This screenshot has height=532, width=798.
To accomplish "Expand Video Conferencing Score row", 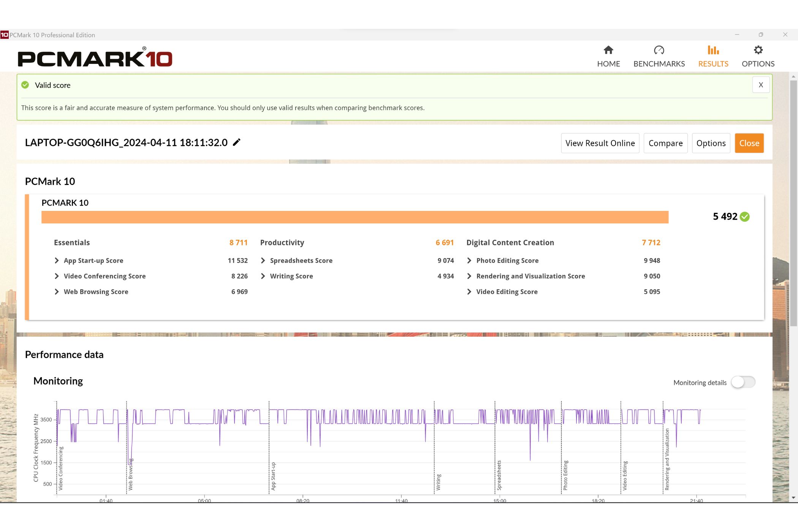I will [57, 276].
